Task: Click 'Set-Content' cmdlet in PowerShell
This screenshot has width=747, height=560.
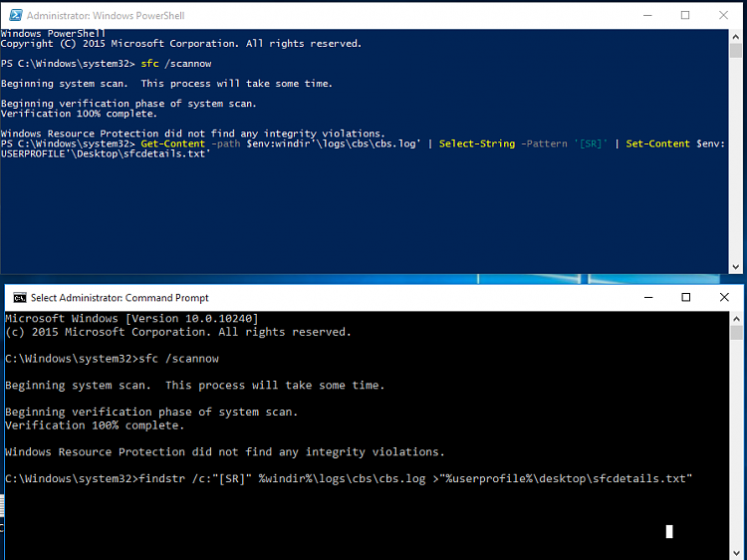Action: [657, 143]
